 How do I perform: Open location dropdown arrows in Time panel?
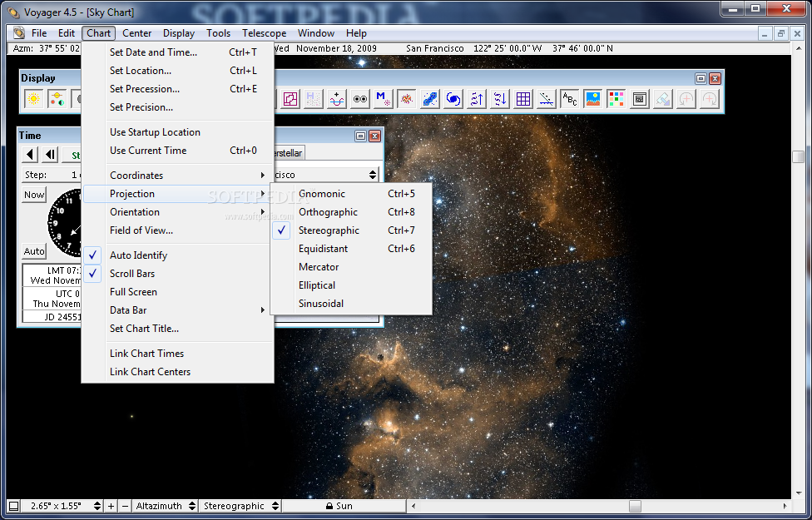coord(373,175)
